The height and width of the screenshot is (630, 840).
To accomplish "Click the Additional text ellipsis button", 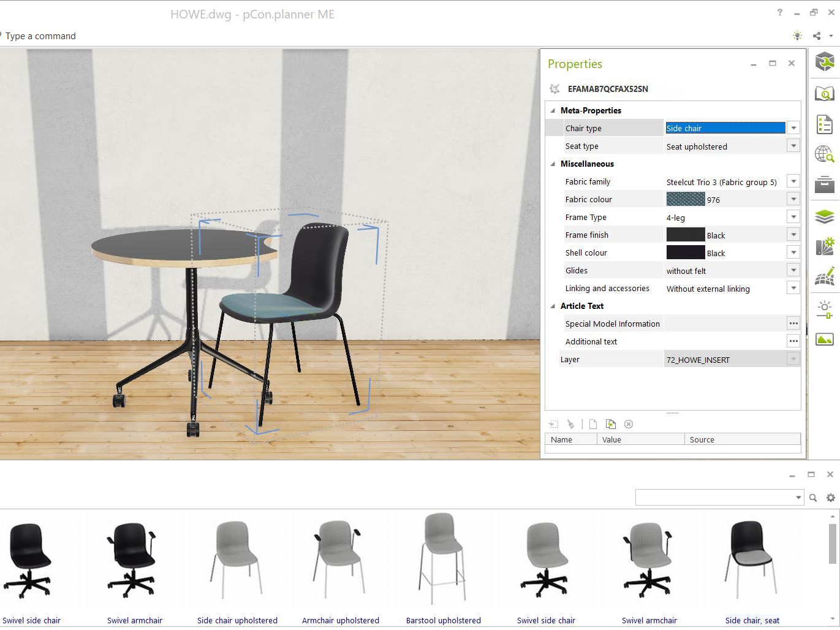I will (x=793, y=341).
